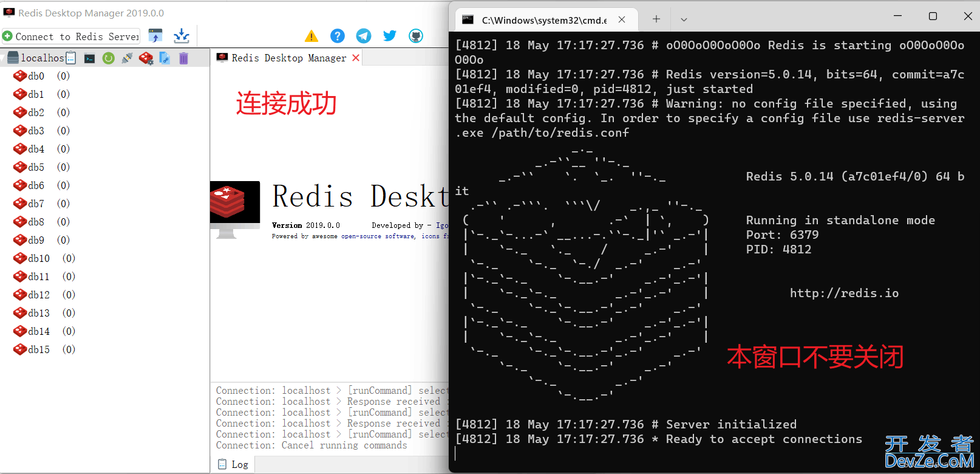Click the Redis icon beside db15
The width and height of the screenshot is (980, 474).
[20, 349]
